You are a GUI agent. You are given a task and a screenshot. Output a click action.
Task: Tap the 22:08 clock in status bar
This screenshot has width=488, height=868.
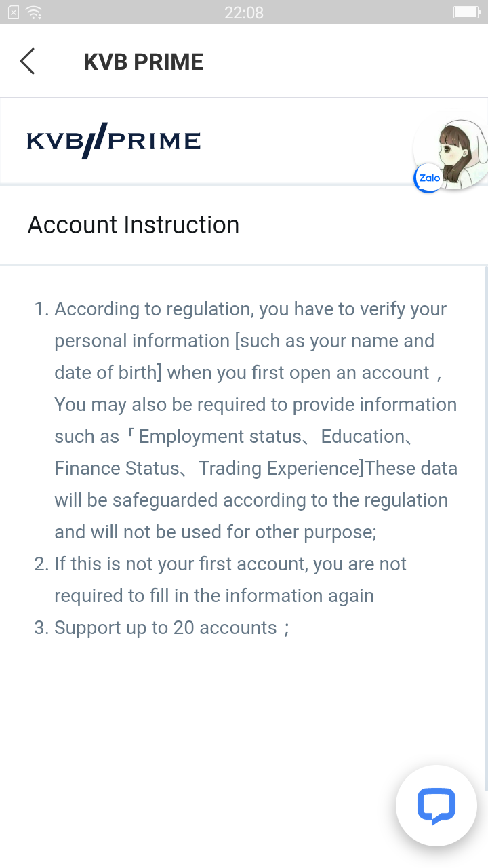[x=244, y=12]
